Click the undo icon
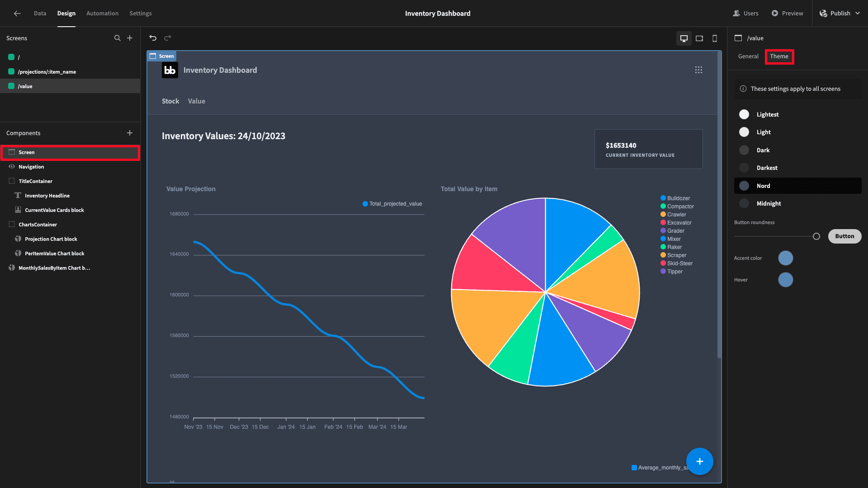 click(153, 38)
